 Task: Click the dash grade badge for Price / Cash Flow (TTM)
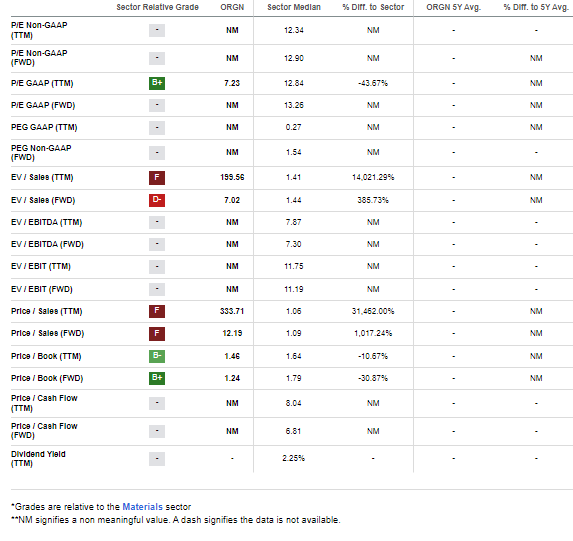(157, 403)
